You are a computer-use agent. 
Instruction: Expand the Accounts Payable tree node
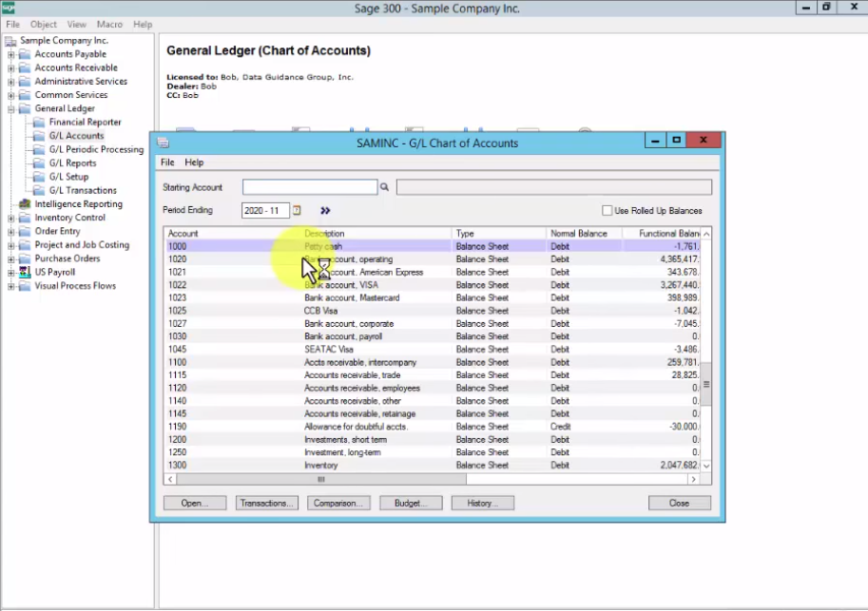pyautogui.click(x=11, y=54)
